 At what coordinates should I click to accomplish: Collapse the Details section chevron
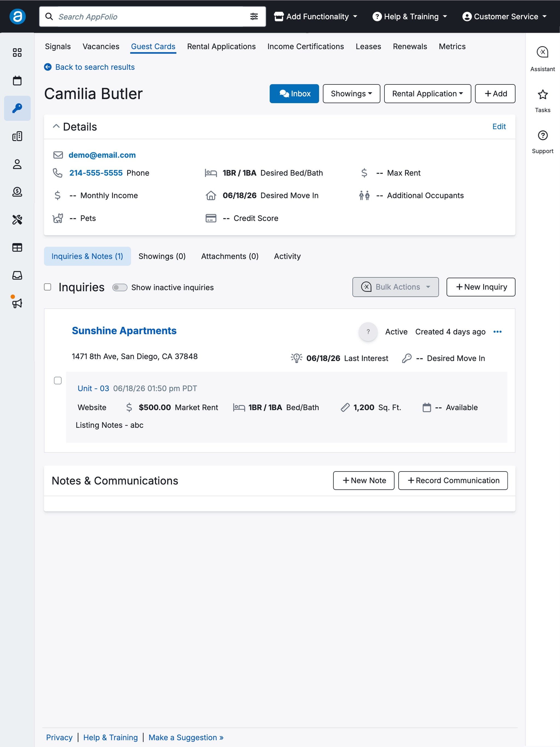coord(56,126)
